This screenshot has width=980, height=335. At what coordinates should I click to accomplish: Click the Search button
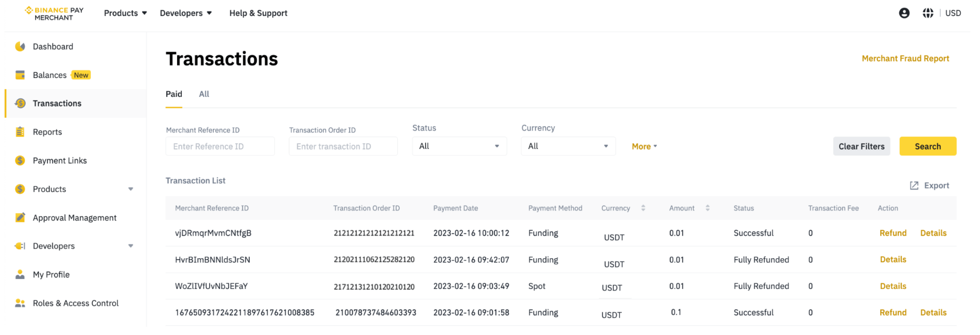tap(927, 146)
